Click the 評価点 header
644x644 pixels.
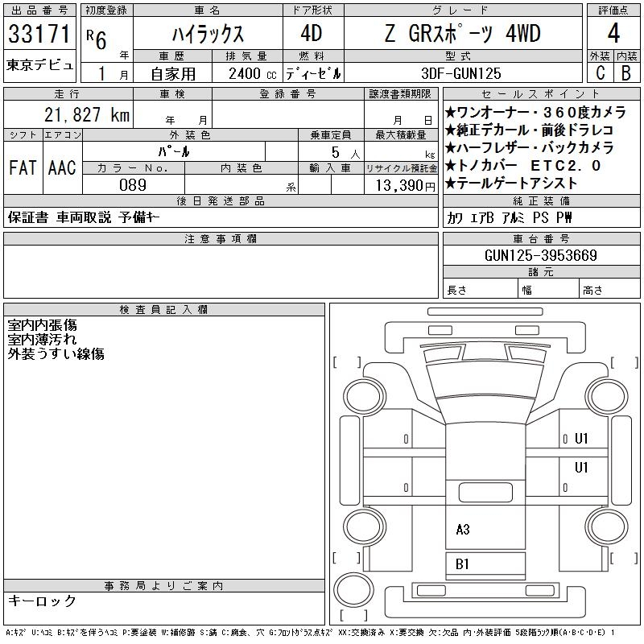pos(613,10)
